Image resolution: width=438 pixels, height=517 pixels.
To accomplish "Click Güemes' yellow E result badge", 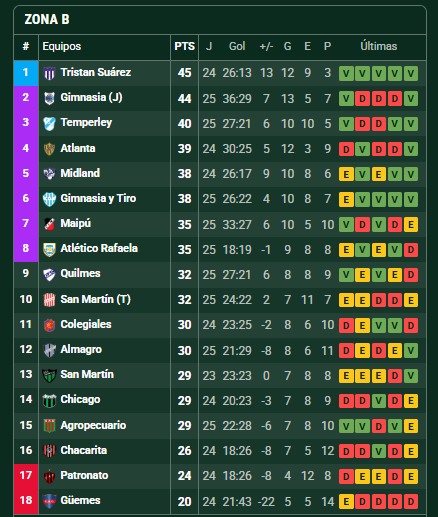I will pos(346,501).
